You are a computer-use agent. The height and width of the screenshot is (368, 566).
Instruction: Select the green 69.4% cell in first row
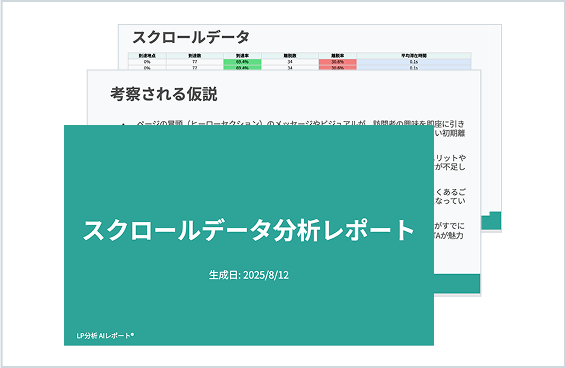pos(242,62)
